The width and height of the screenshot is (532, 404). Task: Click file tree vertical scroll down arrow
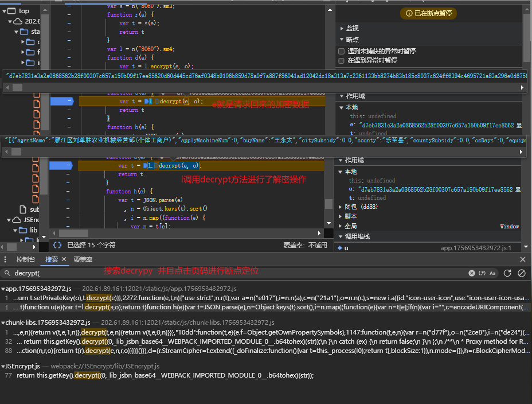44,237
